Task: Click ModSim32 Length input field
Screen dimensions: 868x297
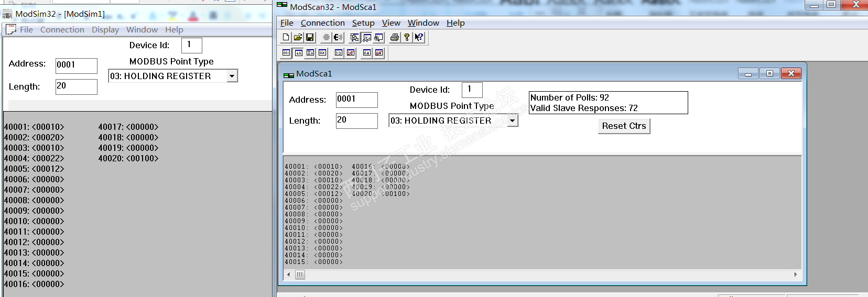Action: (77, 86)
